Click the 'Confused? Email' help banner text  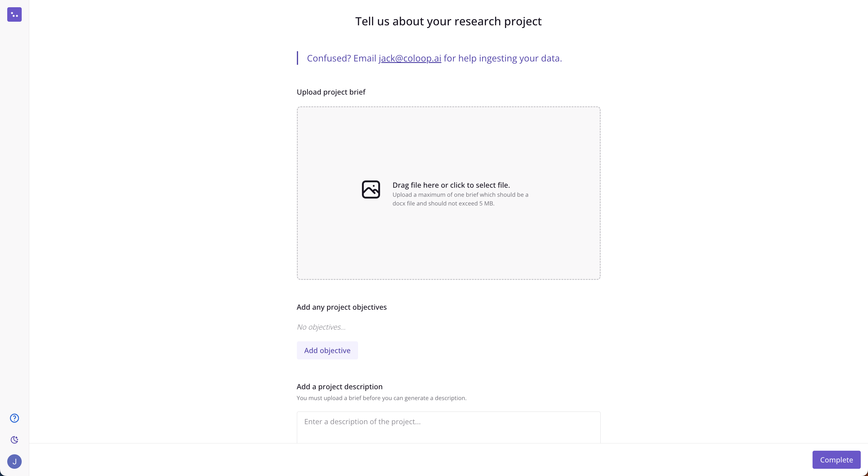pos(341,58)
